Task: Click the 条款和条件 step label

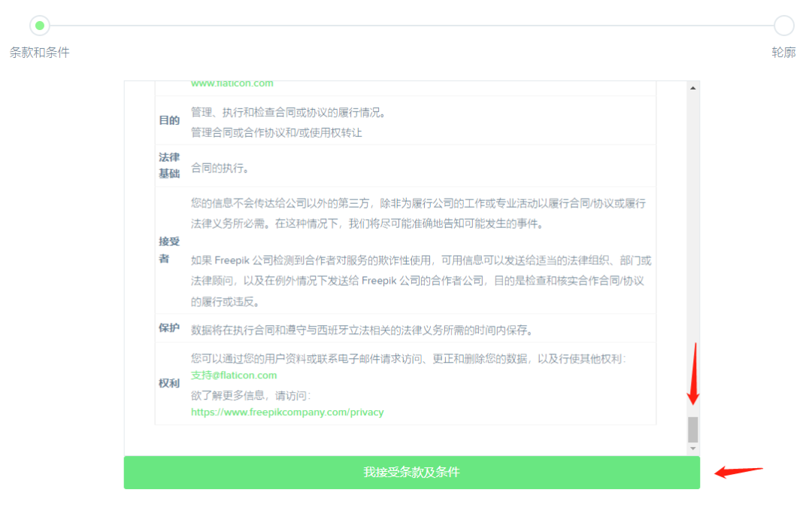Action: tap(40, 53)
